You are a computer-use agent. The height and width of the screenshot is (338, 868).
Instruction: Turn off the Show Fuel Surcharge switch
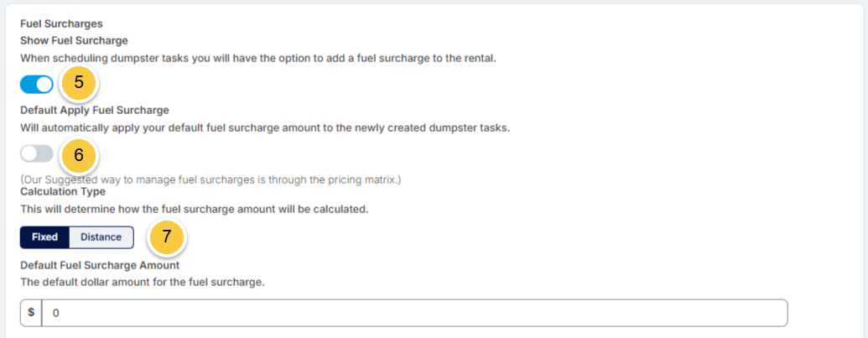point(37,85)
